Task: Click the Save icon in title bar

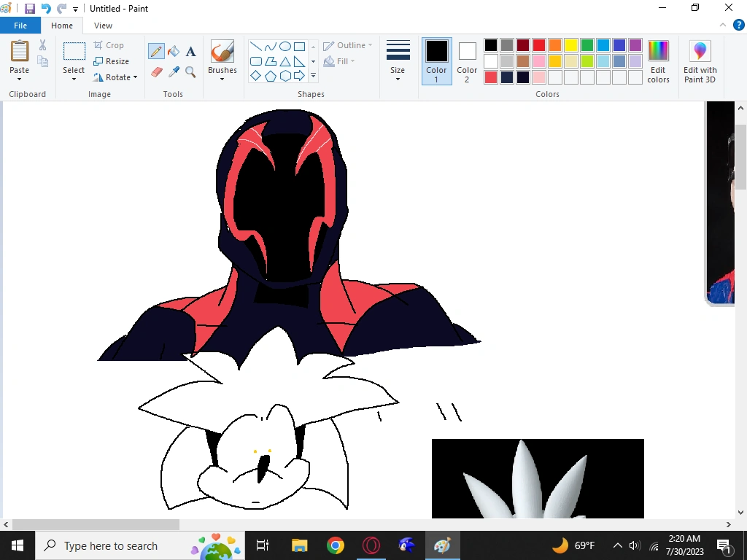Action: coord(30,9)
